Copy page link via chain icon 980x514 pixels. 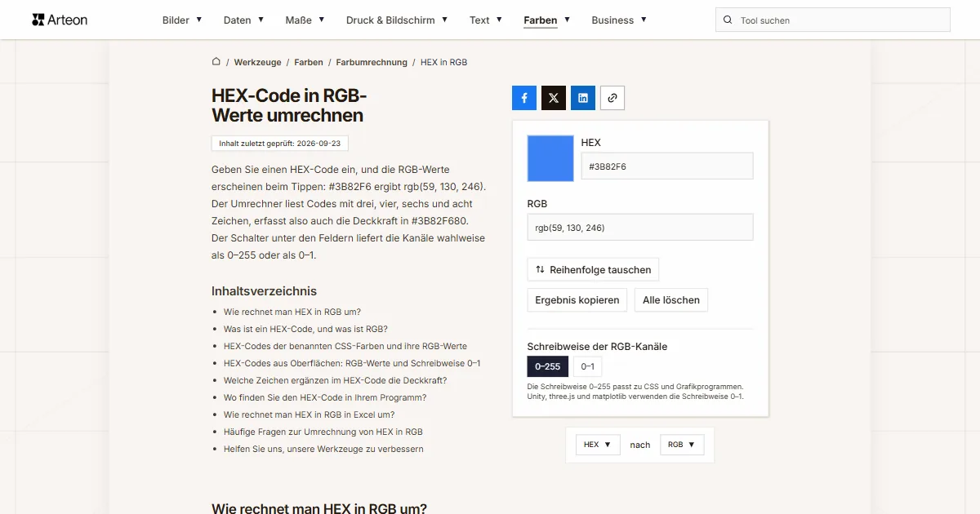[612, 98]
